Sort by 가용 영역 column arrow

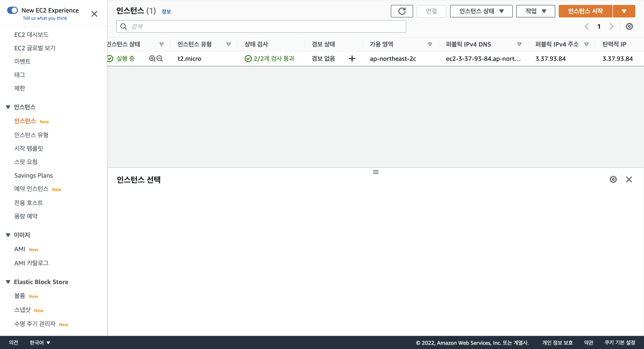(x=430, y=44)
